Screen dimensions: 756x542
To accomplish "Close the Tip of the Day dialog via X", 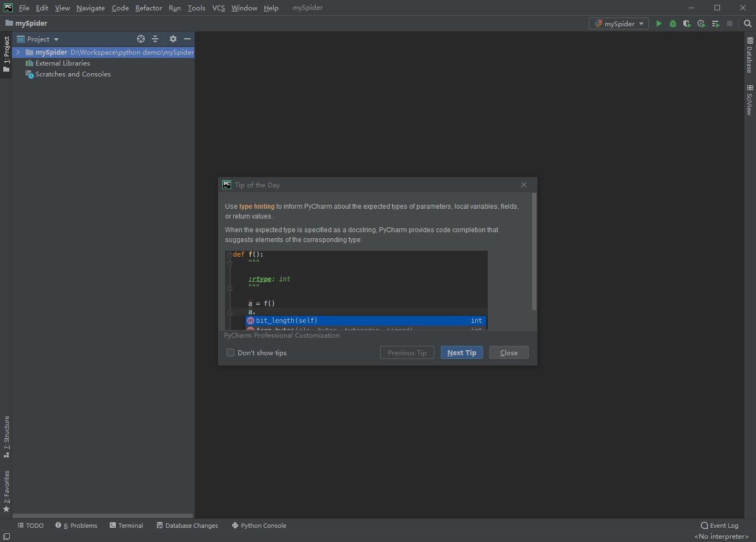I will click(x=524, y=185).
